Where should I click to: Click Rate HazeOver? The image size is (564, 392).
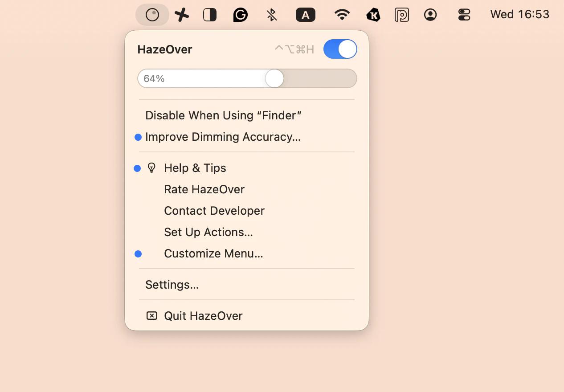pos(204,189)
